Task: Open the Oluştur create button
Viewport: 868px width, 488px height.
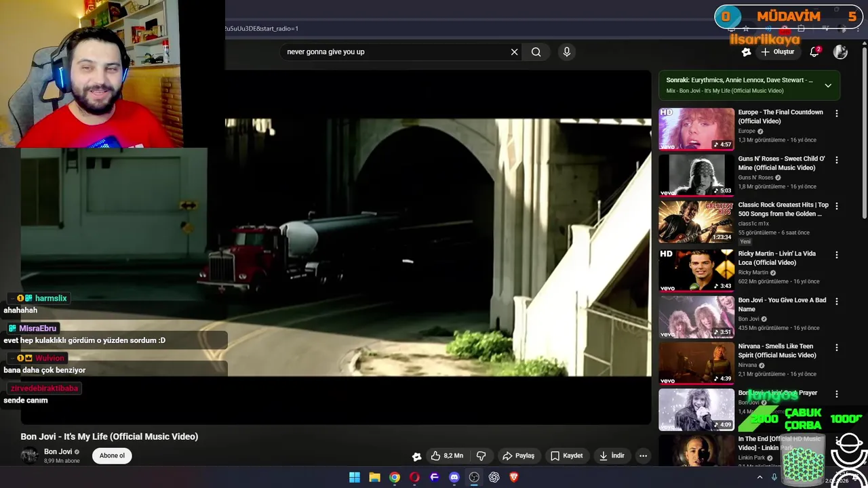Action: (x=778, y=52)
